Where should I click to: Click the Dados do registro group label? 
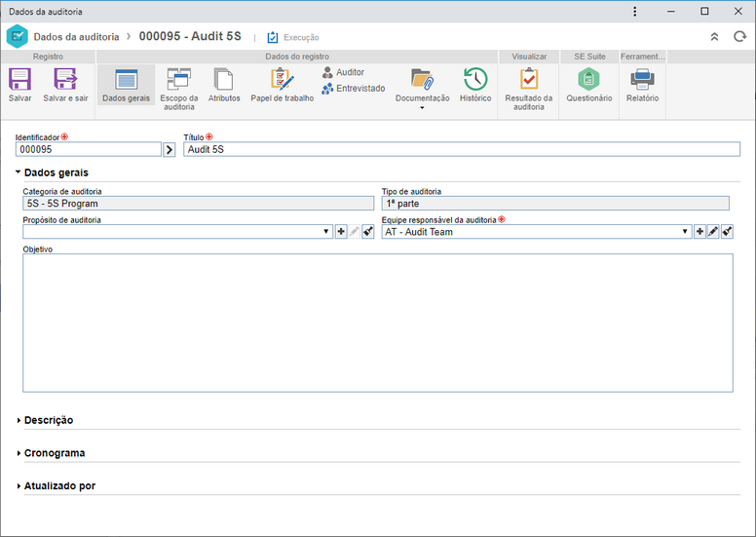297,57
